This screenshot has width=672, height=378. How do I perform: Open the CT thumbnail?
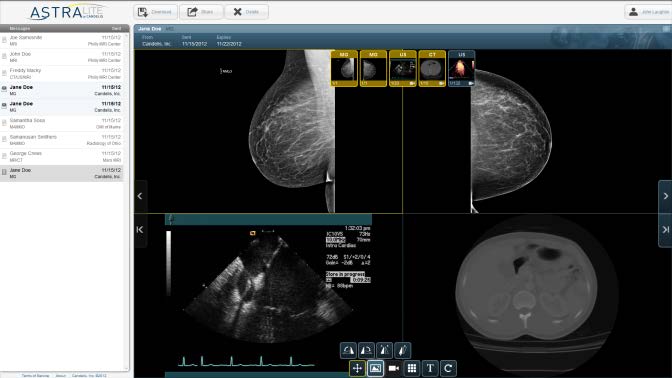coord(432,69)
